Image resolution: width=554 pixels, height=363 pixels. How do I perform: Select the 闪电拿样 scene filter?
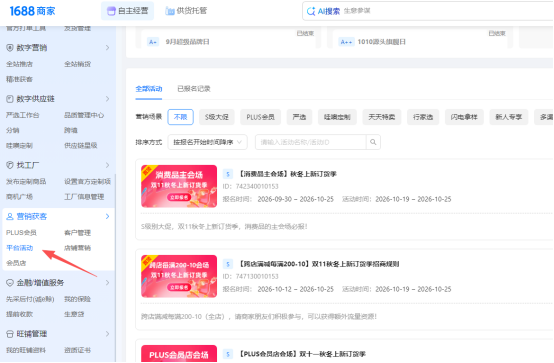pos(464,117)
